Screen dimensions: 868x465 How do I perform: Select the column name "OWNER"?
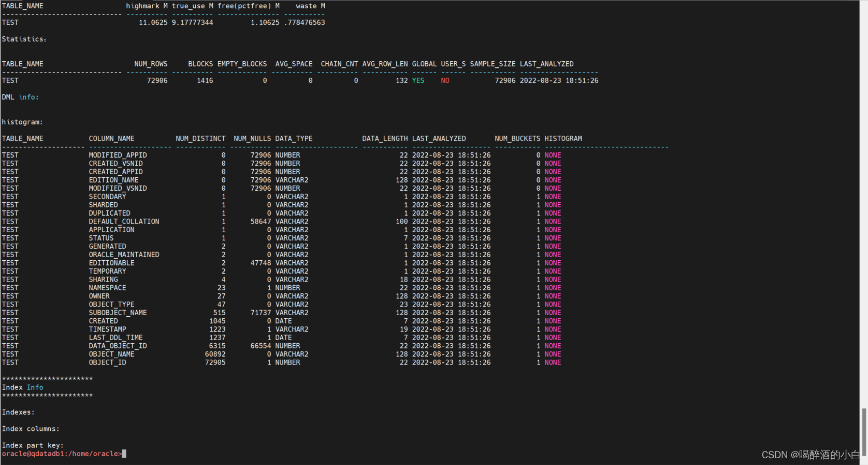click(99, 297)
